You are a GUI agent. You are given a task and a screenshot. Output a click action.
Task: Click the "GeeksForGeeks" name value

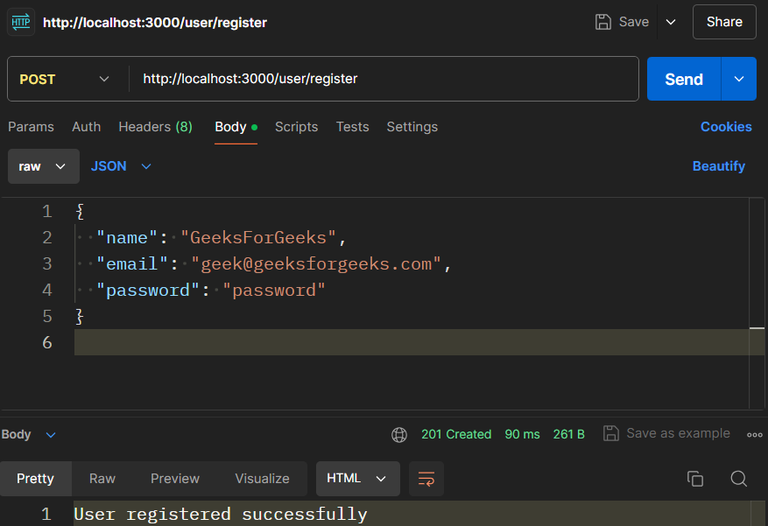258,238
